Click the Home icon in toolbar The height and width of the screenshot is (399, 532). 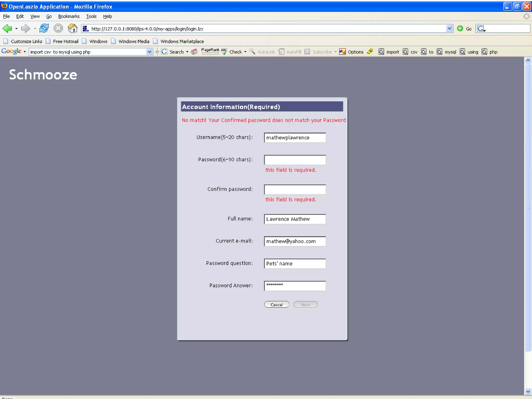(72, 28)
